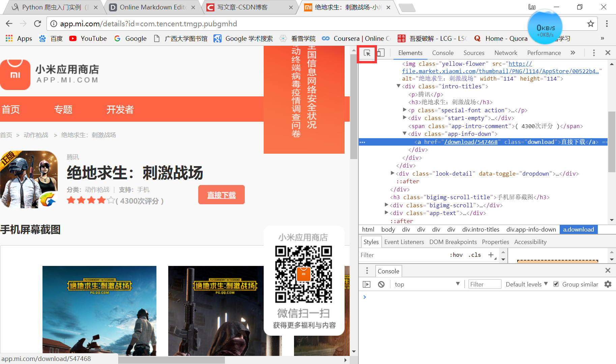The image size is (616, 364).
Task: Expand the div star1-empty node
Action: pos(405,118)
